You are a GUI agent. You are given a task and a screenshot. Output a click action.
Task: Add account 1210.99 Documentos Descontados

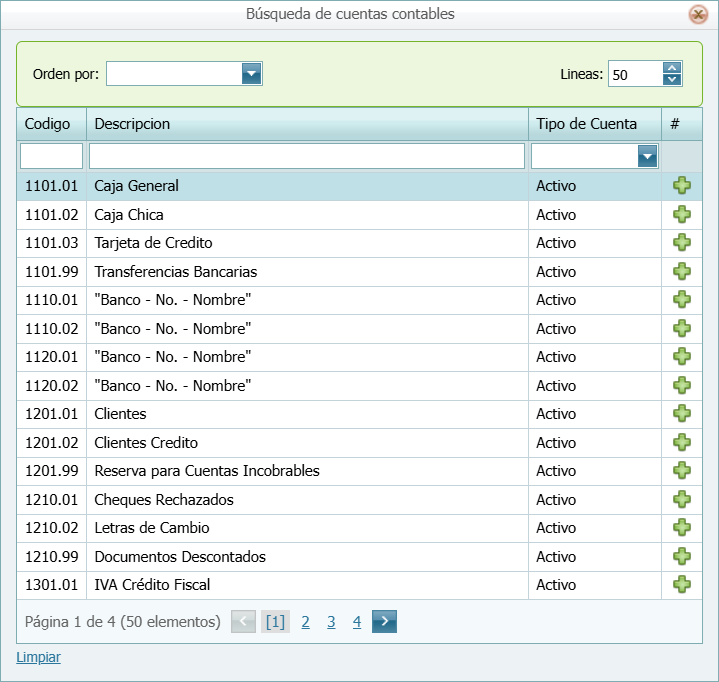[682, 556]
